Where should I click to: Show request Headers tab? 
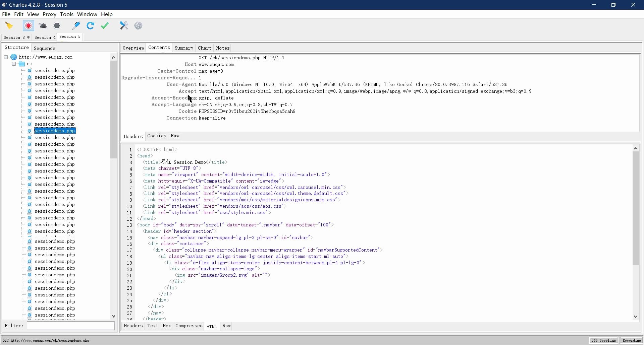(x=133, y=136)
